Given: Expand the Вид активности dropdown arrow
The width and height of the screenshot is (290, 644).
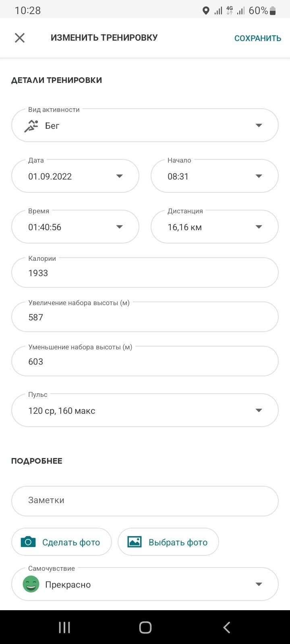Looking at the screenshot, I should tap(259, 126).
